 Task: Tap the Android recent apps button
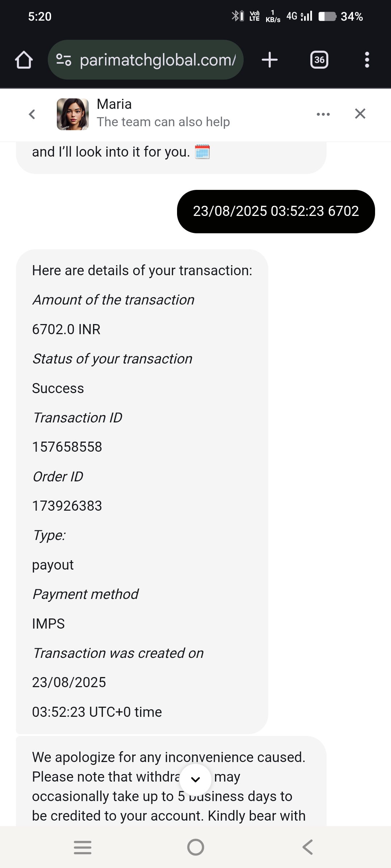(x=83, y=847)
